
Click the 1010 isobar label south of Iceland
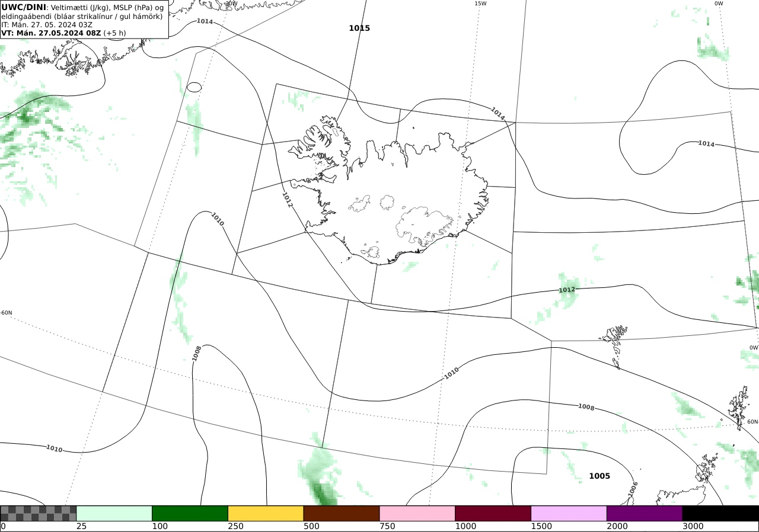451,373
